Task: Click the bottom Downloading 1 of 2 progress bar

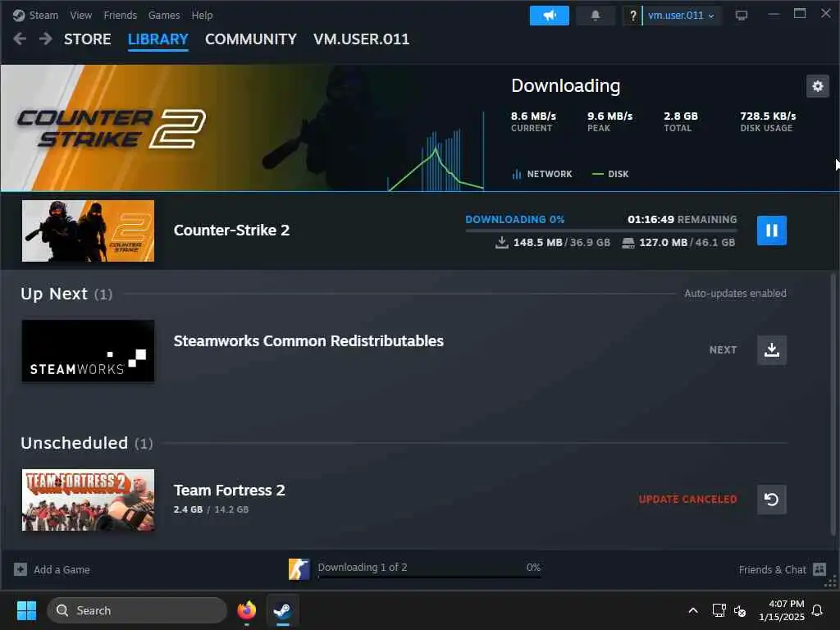Action: pyautogui.click(x=429, y=577)
